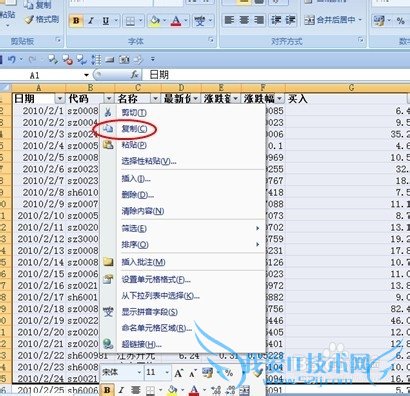This screenshot has width=410, height=396.
Task: Toggle Italic in the ribbon font group
Action: 91,21
